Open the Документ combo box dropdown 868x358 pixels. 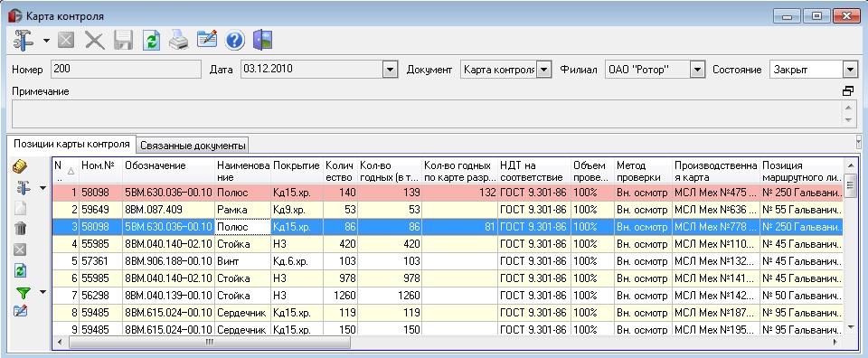544,70
